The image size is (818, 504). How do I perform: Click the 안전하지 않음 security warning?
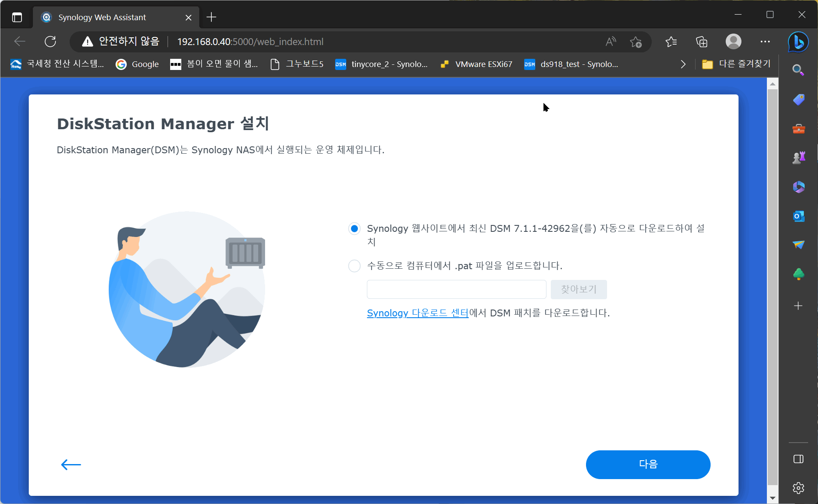[x=121, y=42]
